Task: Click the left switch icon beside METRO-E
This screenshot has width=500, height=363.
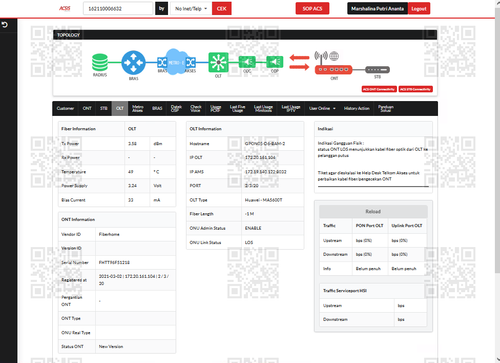Action: click(162, 62)
